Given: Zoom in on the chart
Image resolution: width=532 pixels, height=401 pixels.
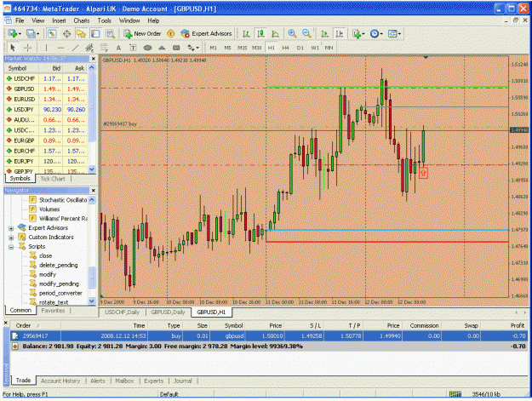Looking at the screenshot, I should pos(292,33).
